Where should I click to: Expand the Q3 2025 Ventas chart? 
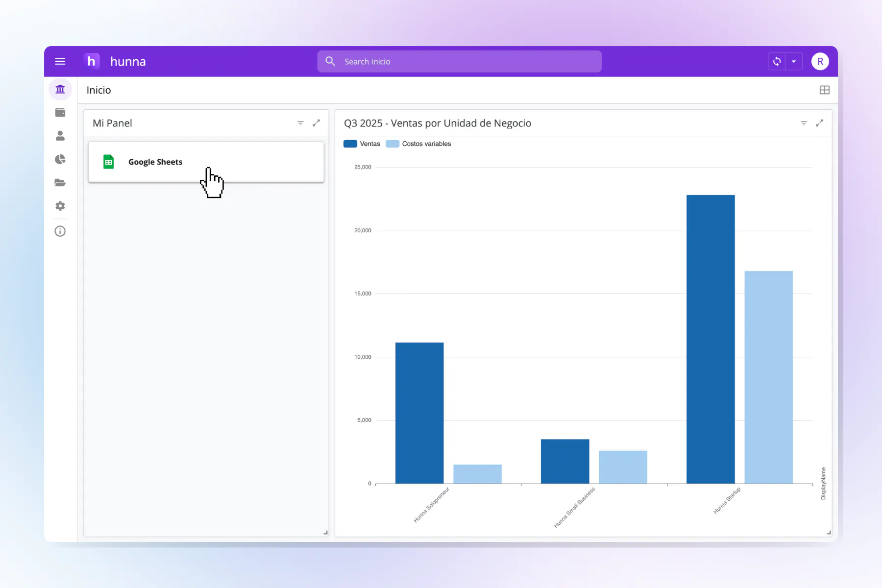819,123
